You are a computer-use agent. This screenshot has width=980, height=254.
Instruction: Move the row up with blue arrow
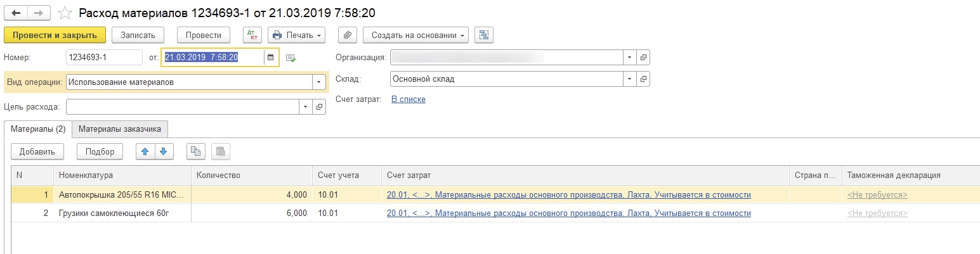click(145, 151)
